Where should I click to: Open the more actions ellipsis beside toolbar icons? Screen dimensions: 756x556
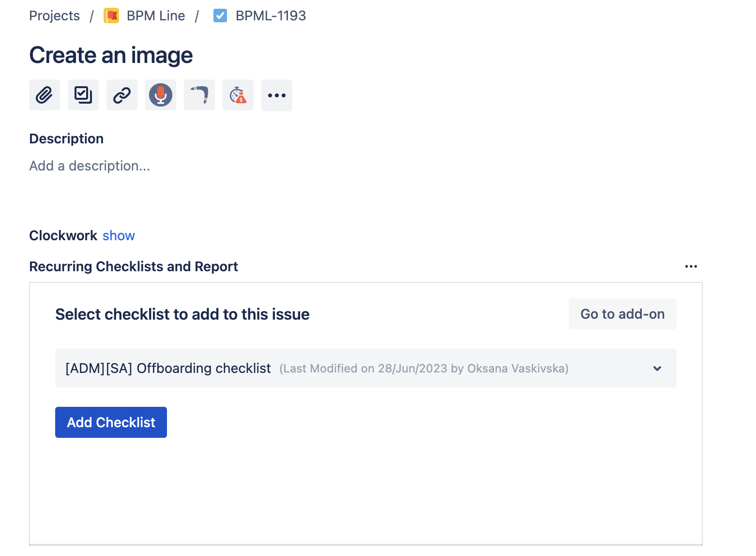click(x=277, y=95)
